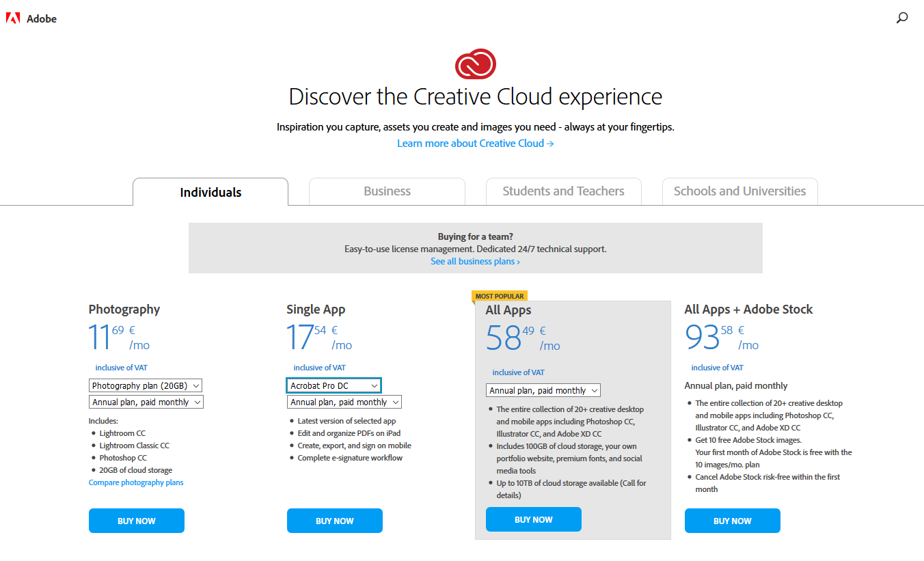Select the Students and Teachers tab
This screenshot has height=561, width=924.
(563, 191)
